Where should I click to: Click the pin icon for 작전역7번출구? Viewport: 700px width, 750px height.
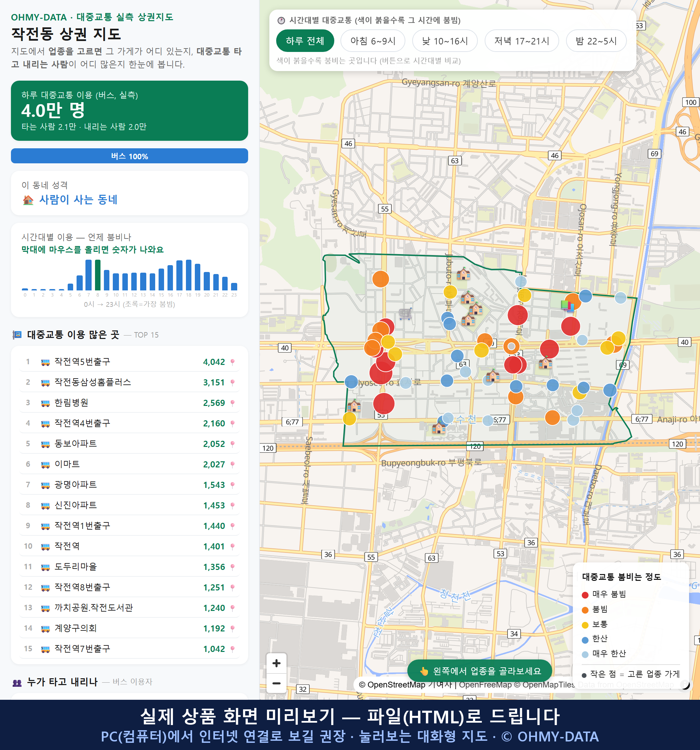pyautogui.click(x=232, y=649)
